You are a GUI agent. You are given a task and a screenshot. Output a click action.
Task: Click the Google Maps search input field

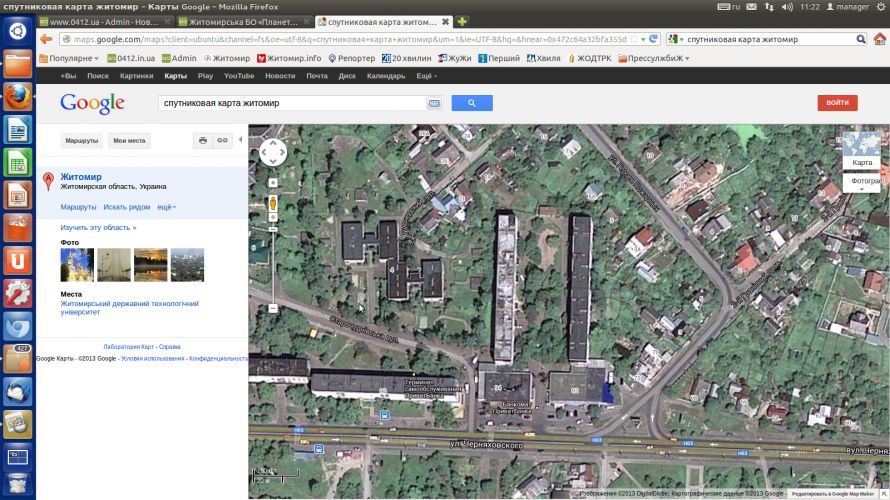(x=292, y=103)
